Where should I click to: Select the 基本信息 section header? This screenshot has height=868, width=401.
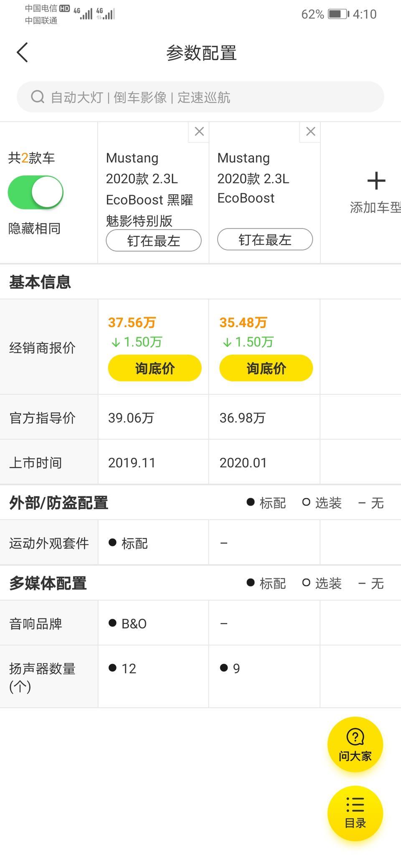pos(40,282)
